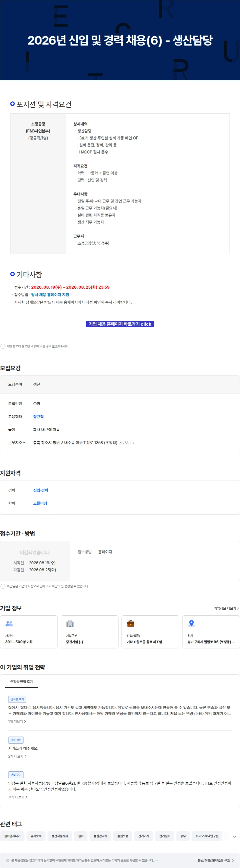Click the 기업 채용 홈페이지 바로가기 click button
The width and height of the screenshot is (240, 868).
click(x=120, y=324)
